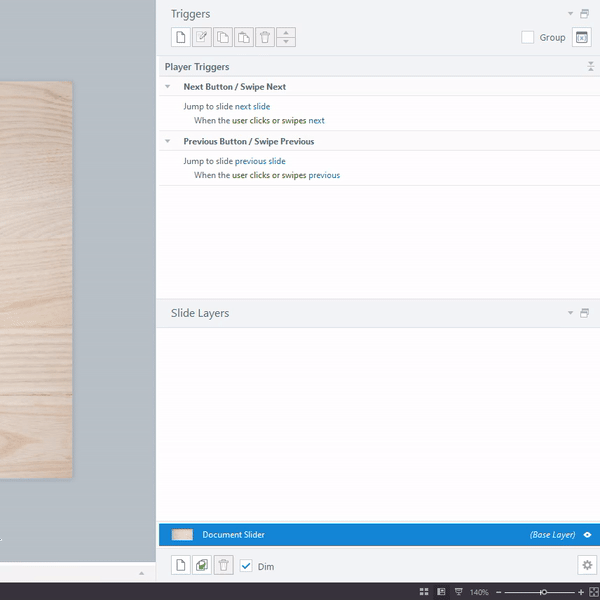Collapse all Player Triggers
The image size is (600, 600).
click(x=590, y=67)
